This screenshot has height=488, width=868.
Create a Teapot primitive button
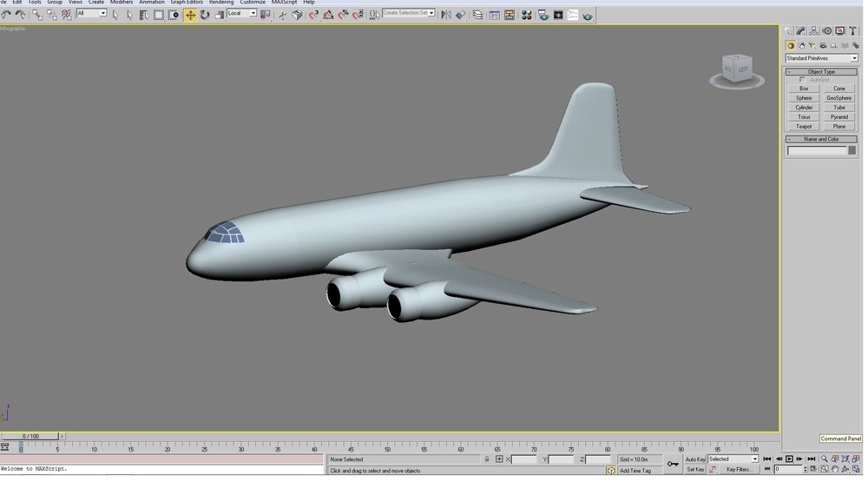pyautogui.click(x=804, y=126)
